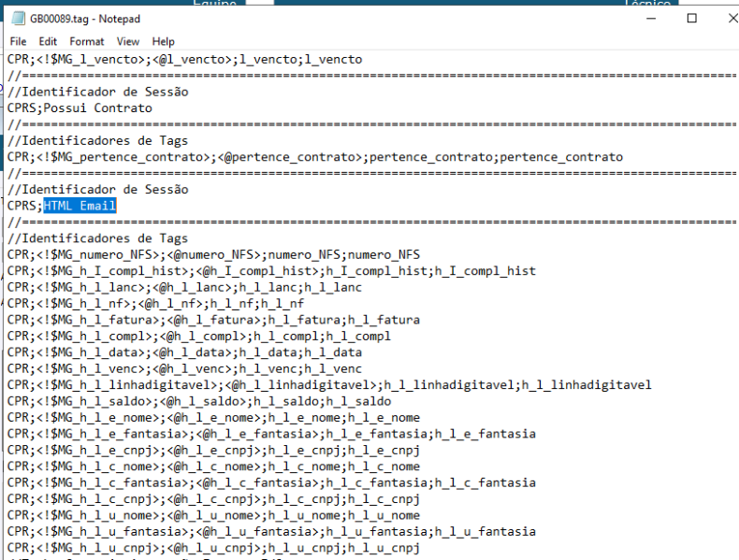The height and width of the screenshot is (560, 739).
Task: Click the h_l_e_nome CPR line
Action: click(213, 418)
